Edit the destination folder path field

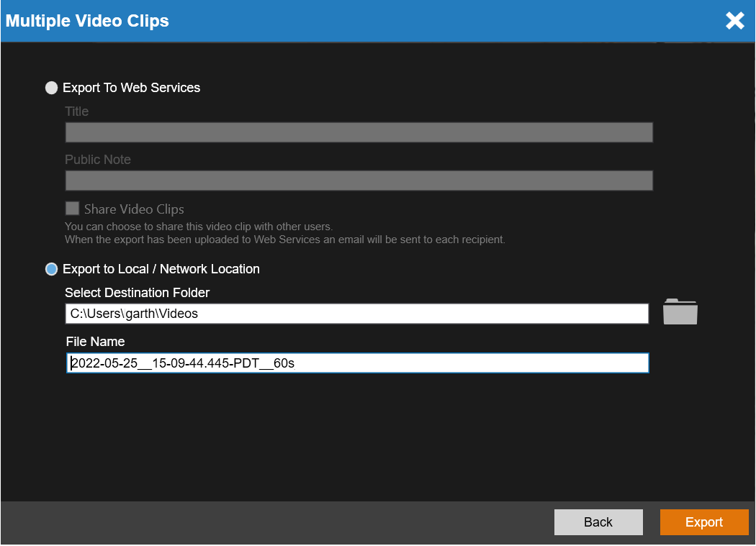359,313
